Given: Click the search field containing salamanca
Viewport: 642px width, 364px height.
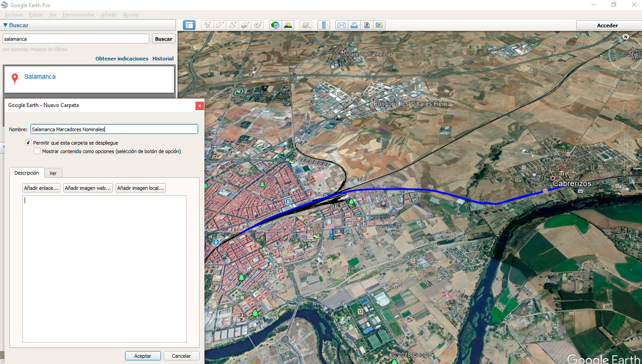Looking at the screenshot, I should click(x=76, y=39).
